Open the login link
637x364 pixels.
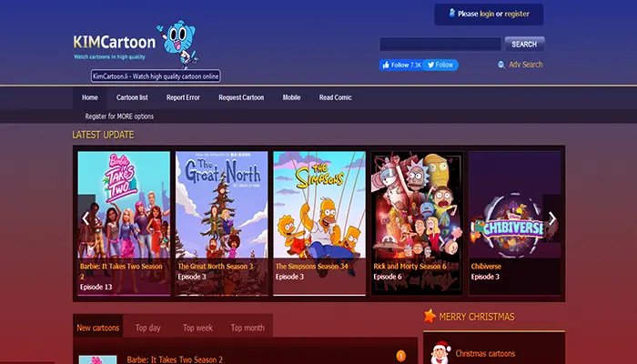[487, 14]
